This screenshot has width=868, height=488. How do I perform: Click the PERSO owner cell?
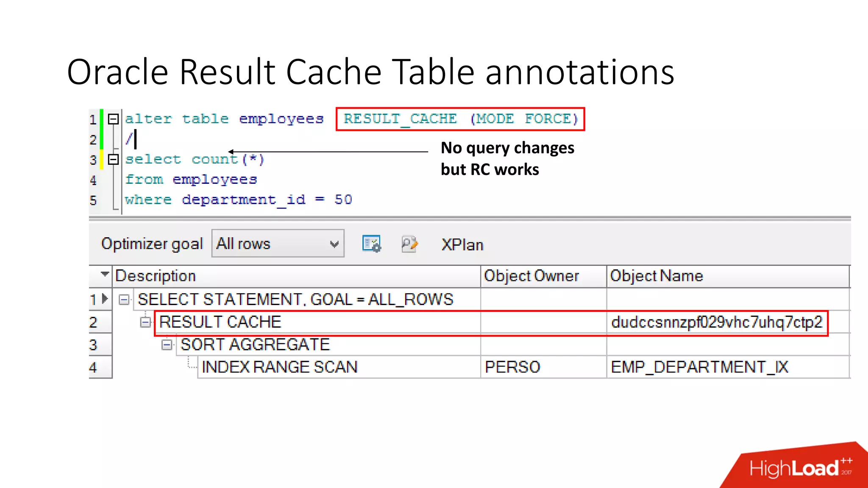click(544, 367)
